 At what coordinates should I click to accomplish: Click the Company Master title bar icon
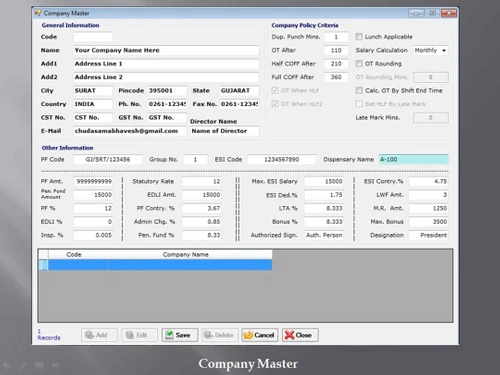(x=38, y=13)
